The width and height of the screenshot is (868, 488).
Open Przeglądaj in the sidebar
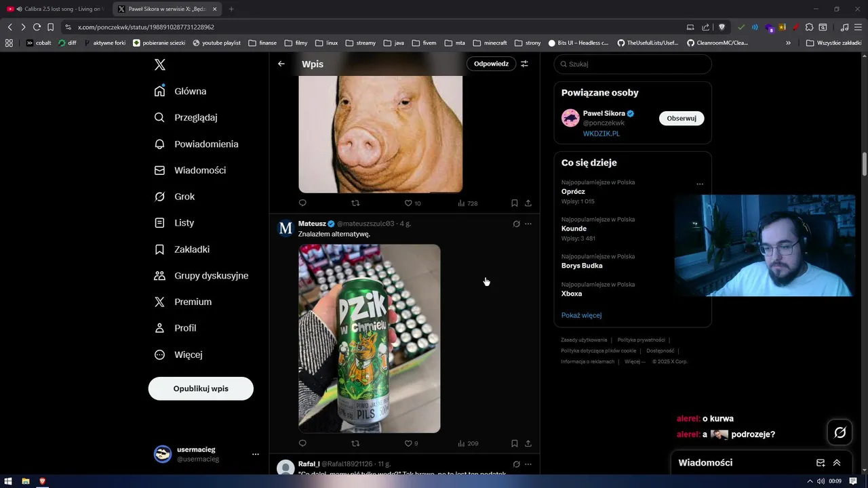(x=186, y=117)
